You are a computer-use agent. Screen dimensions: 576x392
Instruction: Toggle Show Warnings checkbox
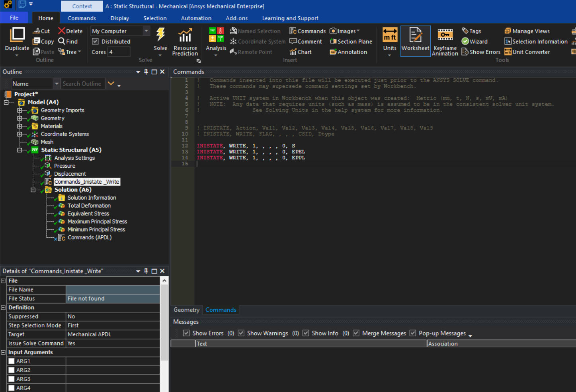pos(241,333)
